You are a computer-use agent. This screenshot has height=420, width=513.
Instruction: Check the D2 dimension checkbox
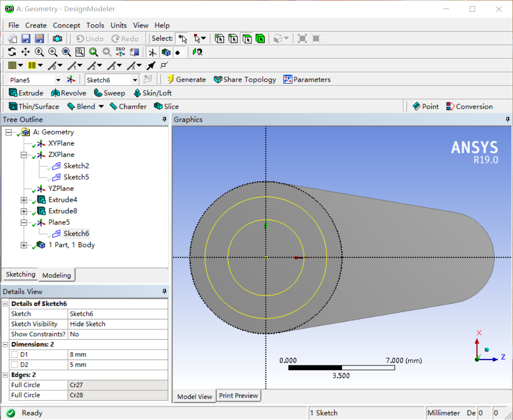pos(15,365)
